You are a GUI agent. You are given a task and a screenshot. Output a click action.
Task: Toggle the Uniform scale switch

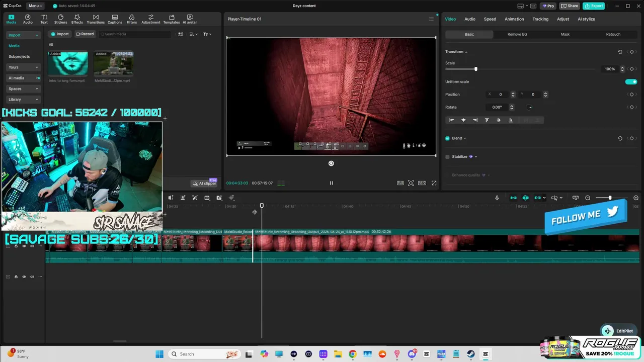631,82
